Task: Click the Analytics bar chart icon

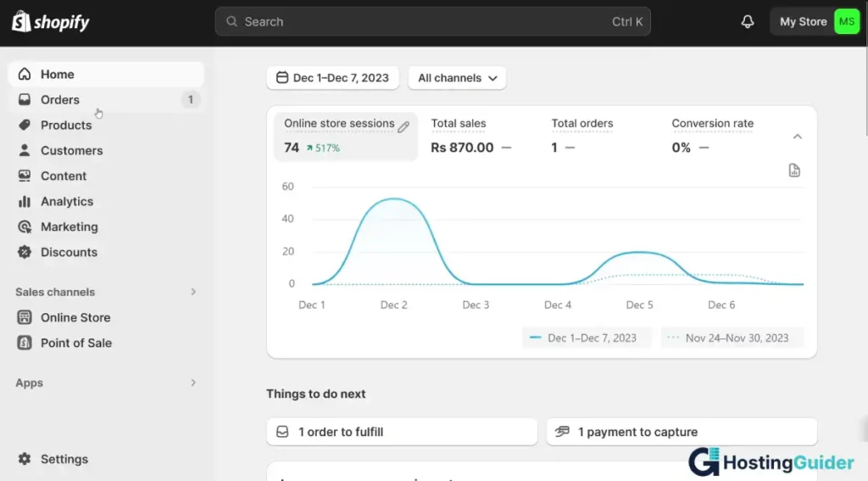Action: click(25, 201)
